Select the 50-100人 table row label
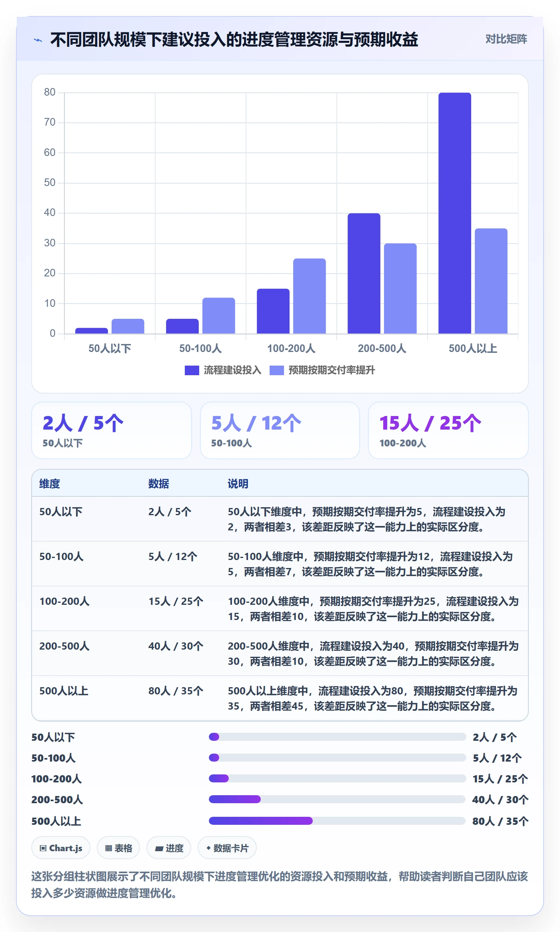560x932 pixels. tap(61, 556)
